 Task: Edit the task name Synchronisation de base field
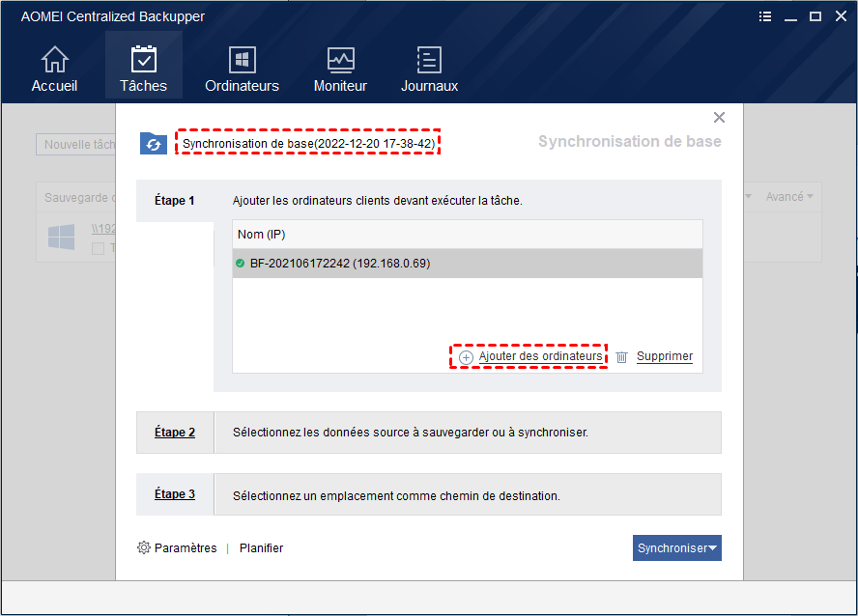308,143
